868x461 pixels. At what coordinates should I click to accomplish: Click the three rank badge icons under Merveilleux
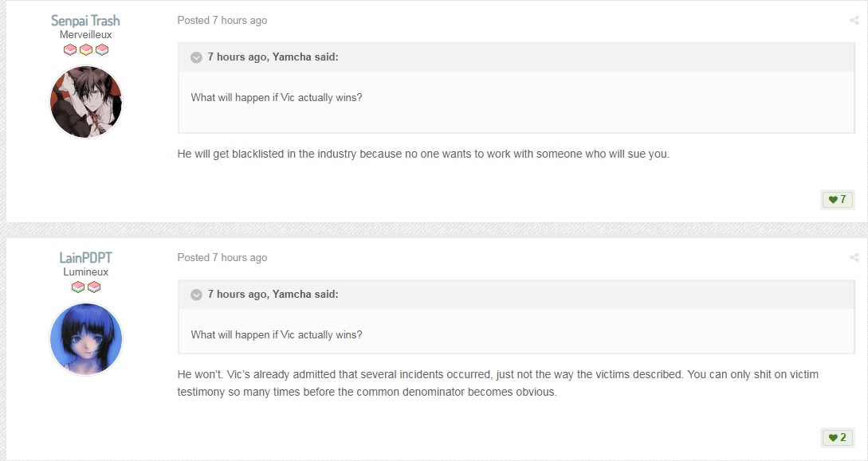(x=86, y=49)
